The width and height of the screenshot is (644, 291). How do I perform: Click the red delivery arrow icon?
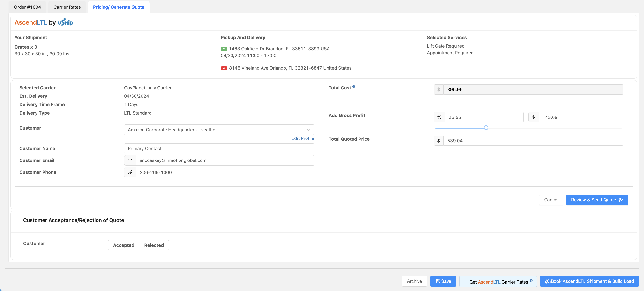pos(224,68)
